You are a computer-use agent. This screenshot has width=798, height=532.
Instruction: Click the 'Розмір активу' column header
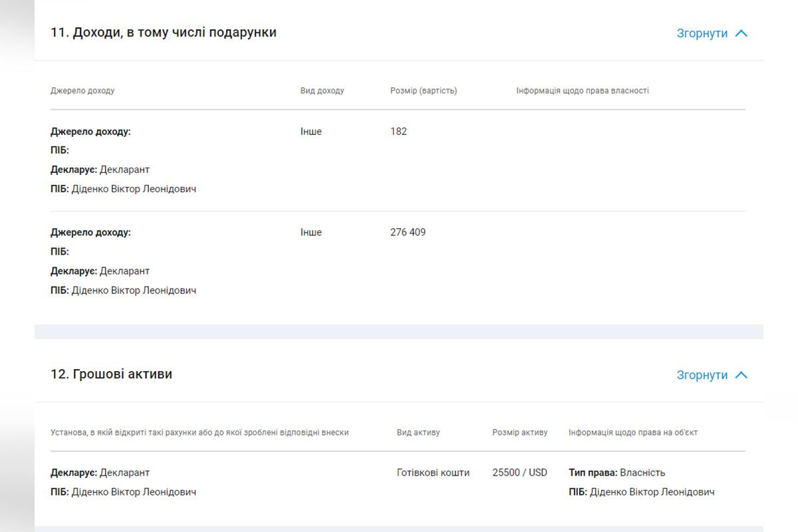tap(520, 432)
